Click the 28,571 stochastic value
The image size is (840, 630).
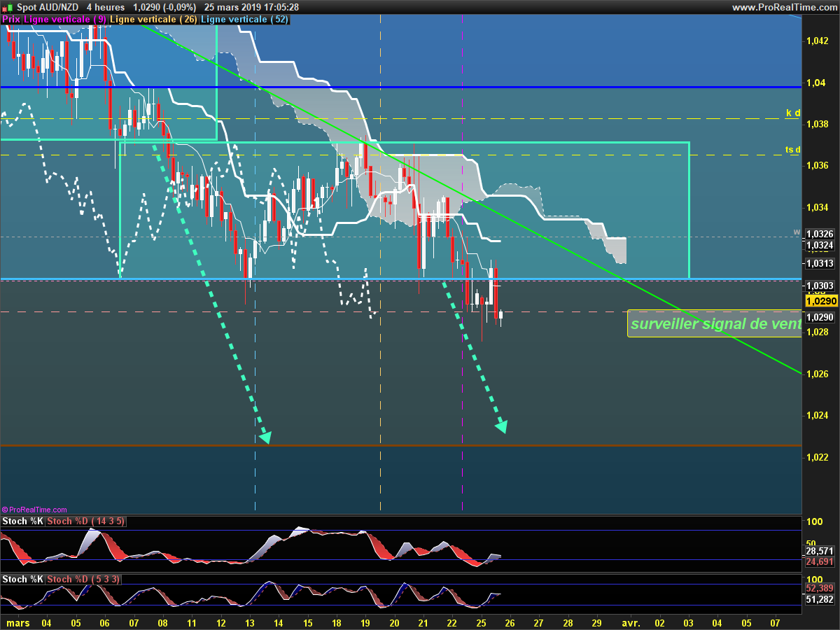pyautogui.click(x=820, y=551)
